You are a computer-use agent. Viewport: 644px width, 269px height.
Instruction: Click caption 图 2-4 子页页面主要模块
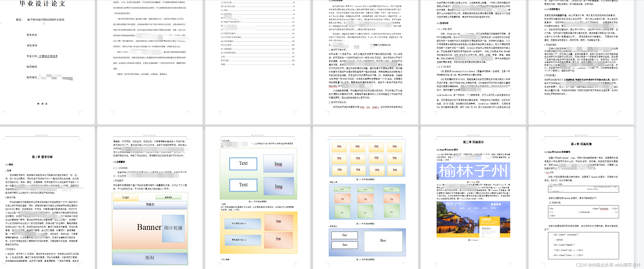pyautogui.click(x=365, y=179)
